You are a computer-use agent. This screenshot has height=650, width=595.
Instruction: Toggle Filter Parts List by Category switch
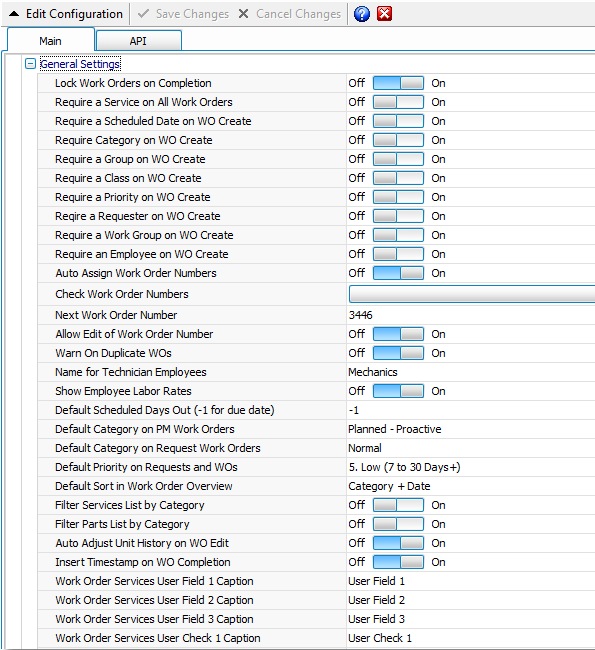[x=398, y=524]
